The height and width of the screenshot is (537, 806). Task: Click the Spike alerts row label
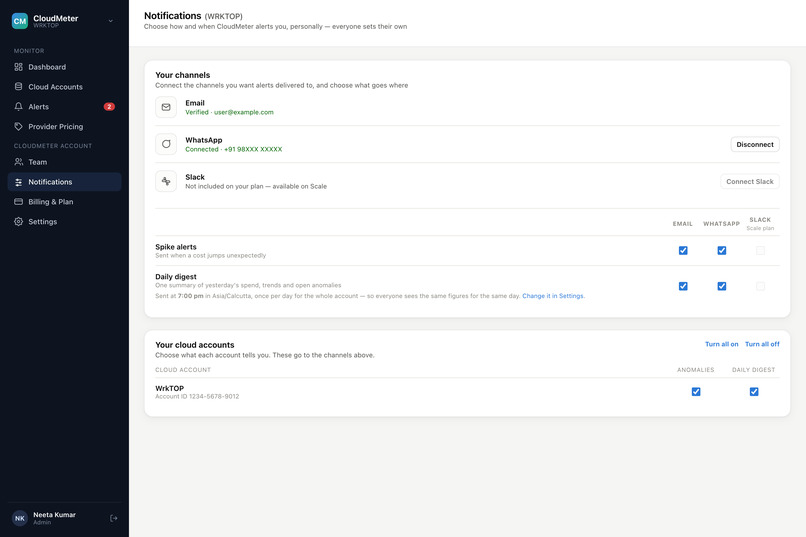click(176, 247)
